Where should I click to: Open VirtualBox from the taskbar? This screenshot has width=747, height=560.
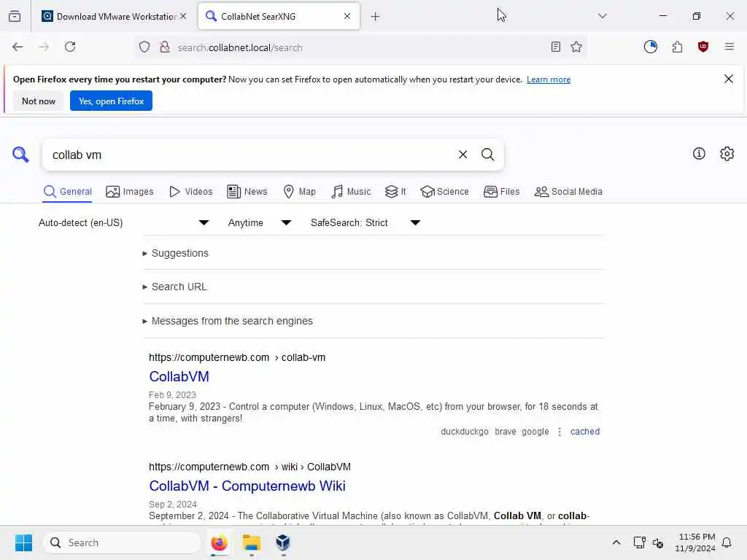(x=283, y=542)
